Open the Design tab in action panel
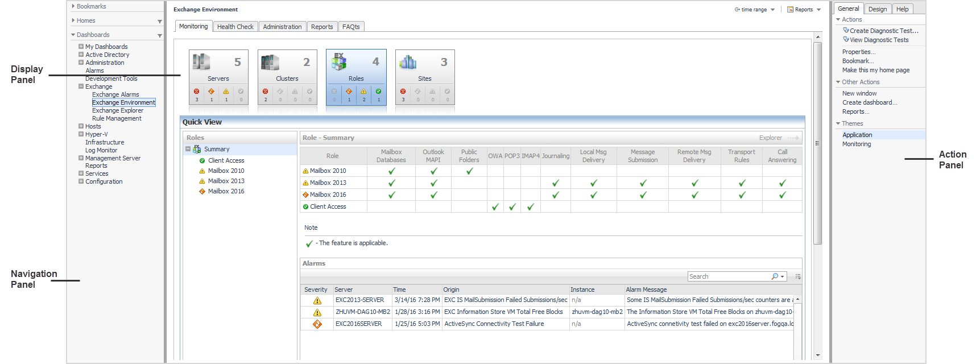 tap(877, 9)
